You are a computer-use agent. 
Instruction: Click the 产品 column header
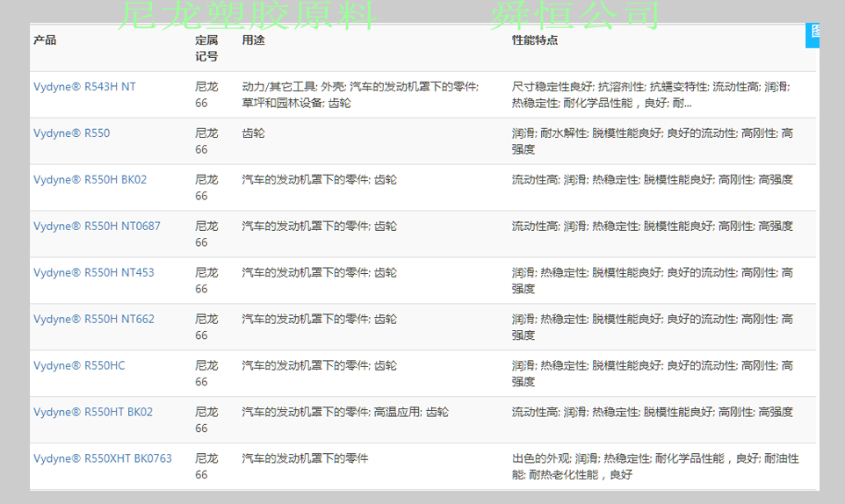point(45,40)
